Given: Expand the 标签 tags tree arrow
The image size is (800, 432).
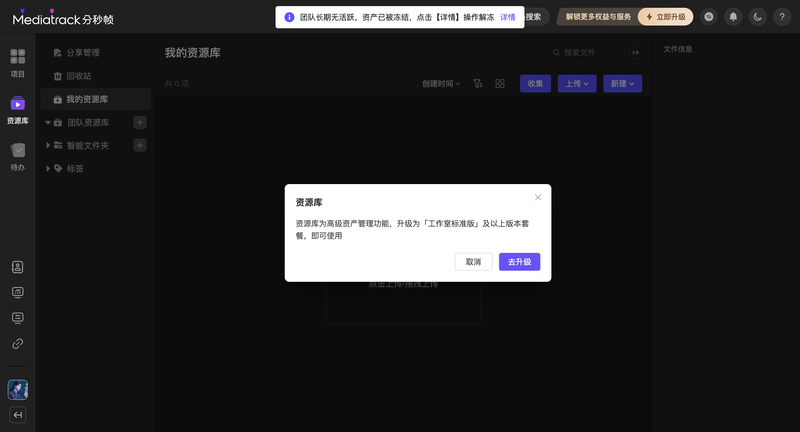Looking at the screenshot, I should pos(48,168).
